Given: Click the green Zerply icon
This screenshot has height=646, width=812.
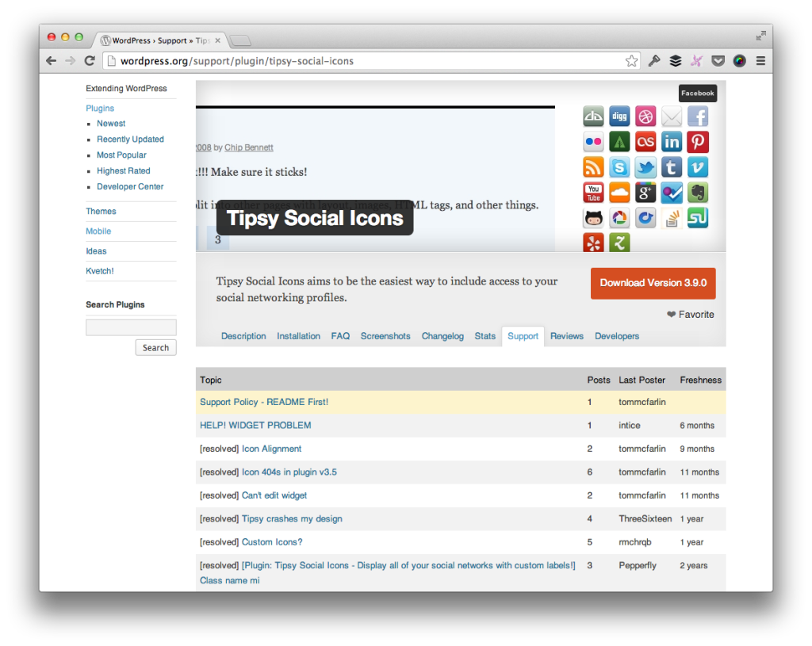Looking at the screenshot, I should (x=619, y=243).
